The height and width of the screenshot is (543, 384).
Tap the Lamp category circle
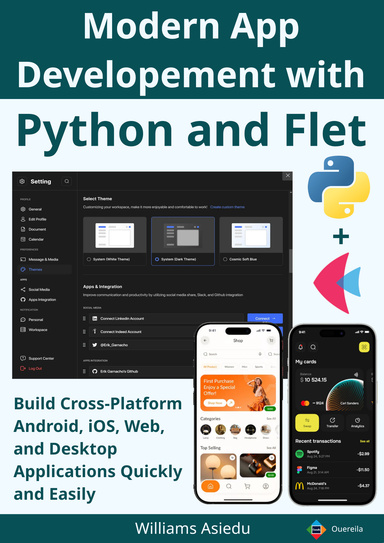pyautogui.click(x=206, y=430)
